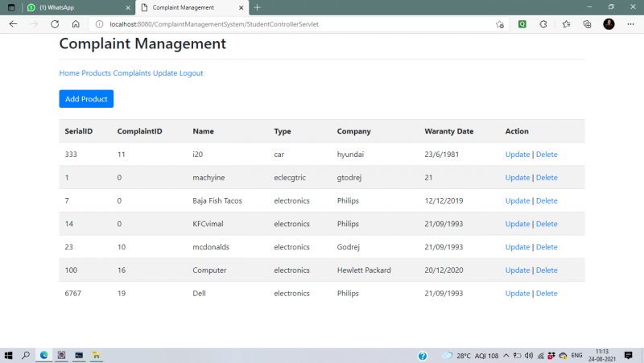Open the Get Help taskbar icon
The width and height of the screenshot is (644, 363).
point(422,356)
